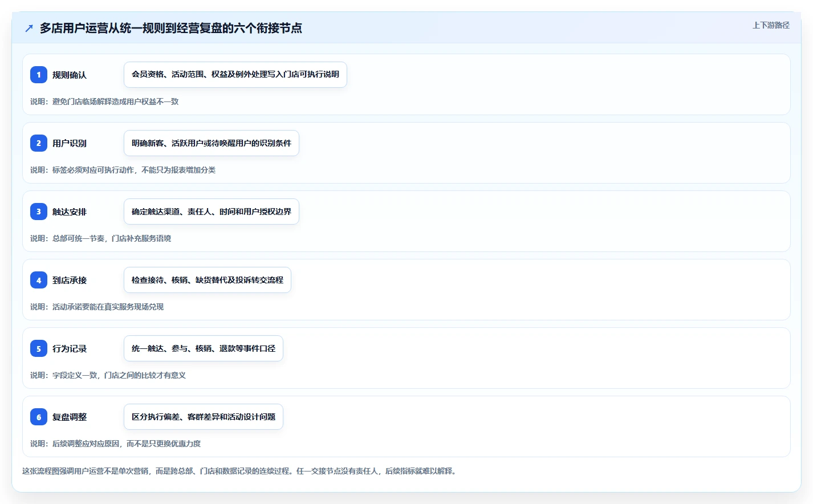This screenshot has width=813, height=504.
Task: Select the 触达安排 step title
Action: pos(70,212)
